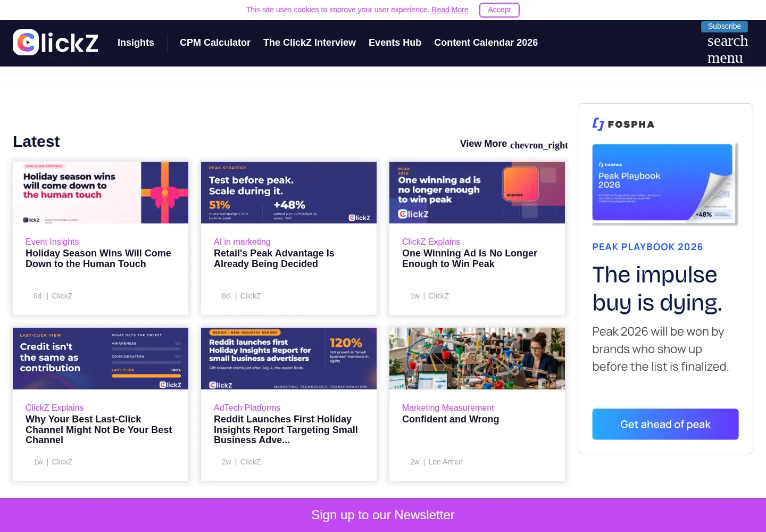Click Peak Playbook 2026 book image
The width and height of the screenshot is (766, 532).
coord(665,184)
